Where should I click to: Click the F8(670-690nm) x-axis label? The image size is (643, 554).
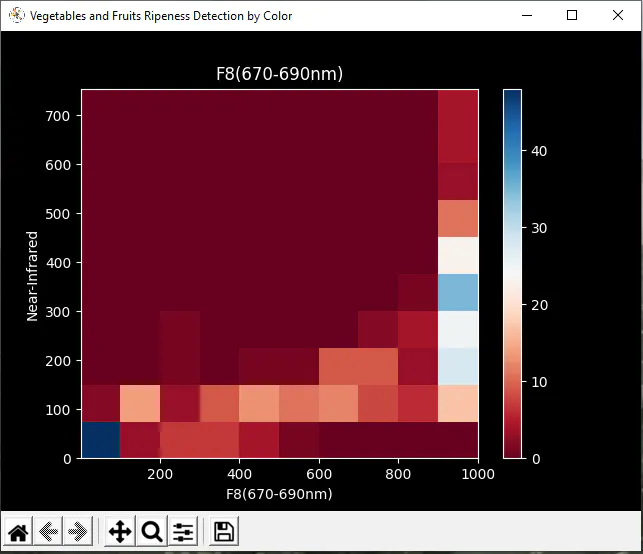[279, 494]
